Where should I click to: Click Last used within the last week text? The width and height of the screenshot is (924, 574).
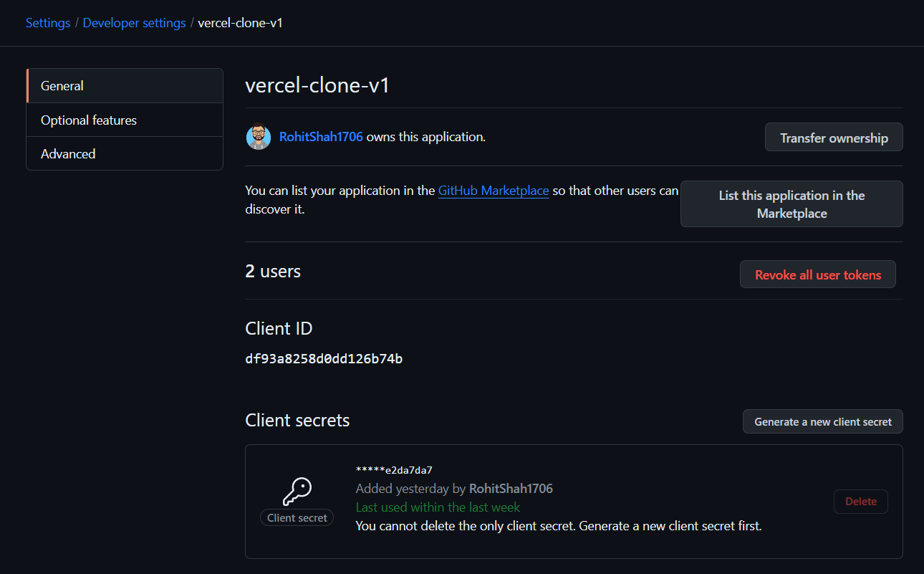click(x=438, y=507)
